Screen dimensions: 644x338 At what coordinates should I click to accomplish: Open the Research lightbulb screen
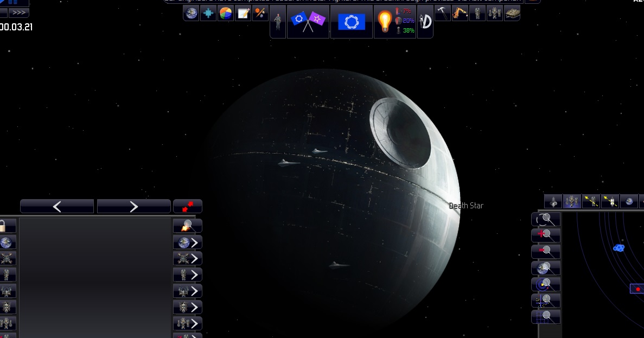385,21
